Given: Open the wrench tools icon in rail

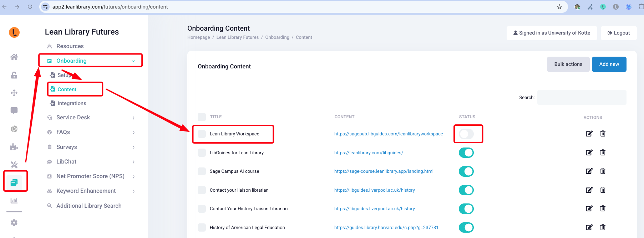Looking at the screenshot, I should 14,165.
